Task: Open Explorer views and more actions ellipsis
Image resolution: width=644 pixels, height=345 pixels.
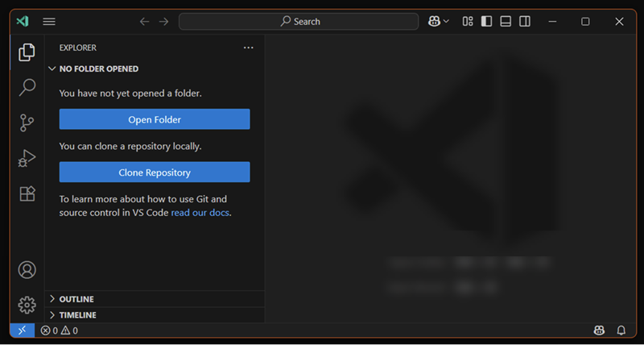Action: point(249,48)
